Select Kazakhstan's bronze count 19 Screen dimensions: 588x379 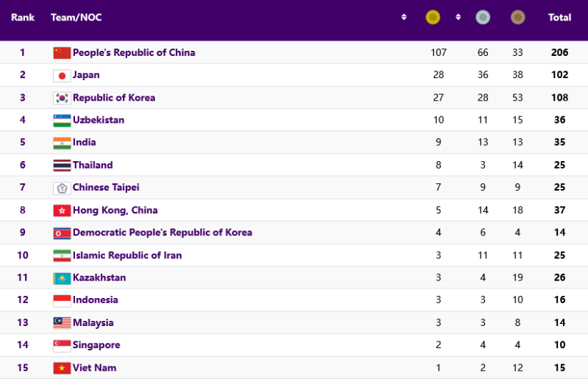[x=517, y=277]
